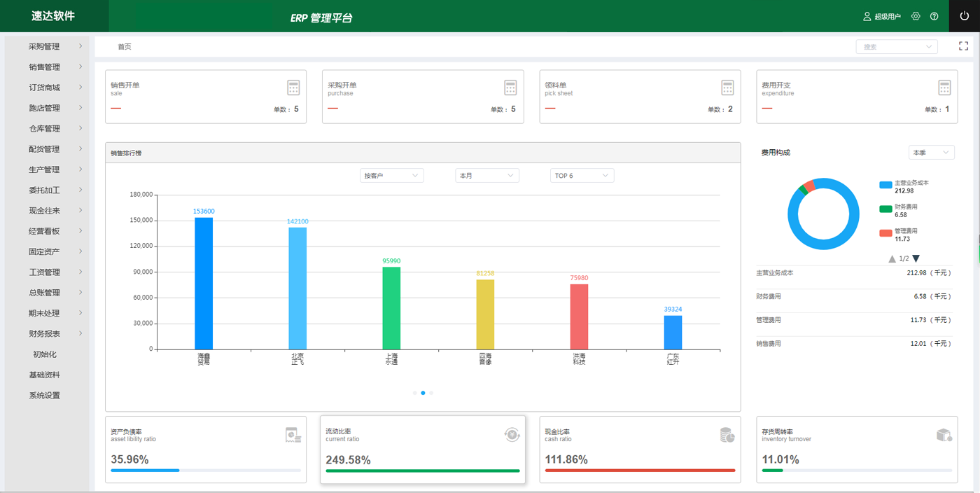
Task: Open 系统设置 in the sidebar
Action: (45, 395)
